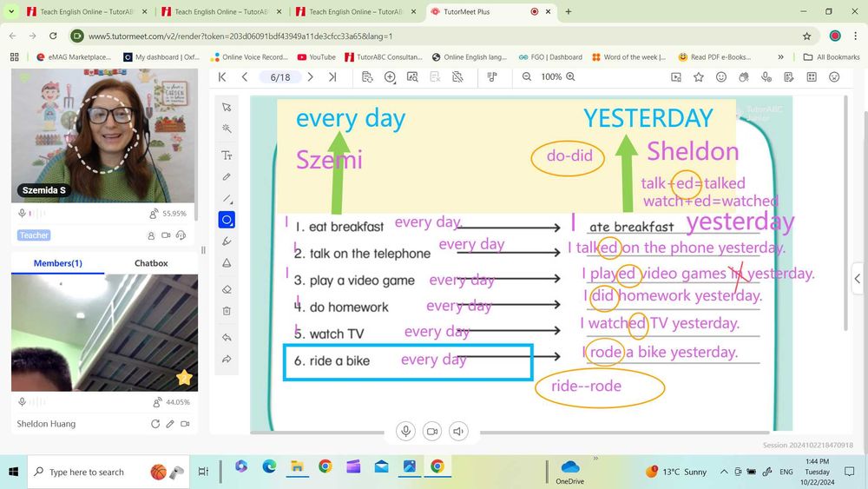The height and width of the screenshot is (489, 868).
Task: Open the grid layout icon
Action: [812, 77]
